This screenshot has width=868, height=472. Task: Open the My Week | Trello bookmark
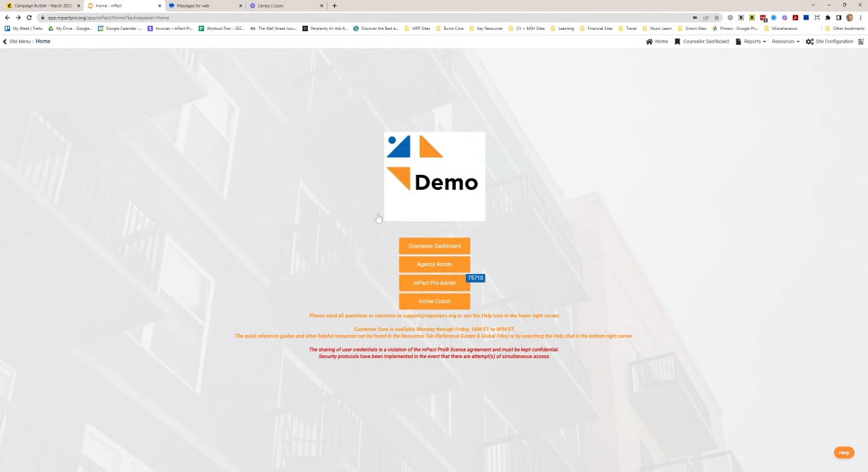[24, 28]
